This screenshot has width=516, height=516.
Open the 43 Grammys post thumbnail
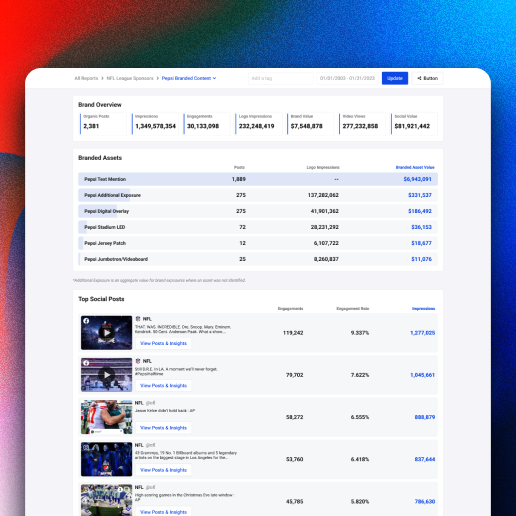pos(107,459)
